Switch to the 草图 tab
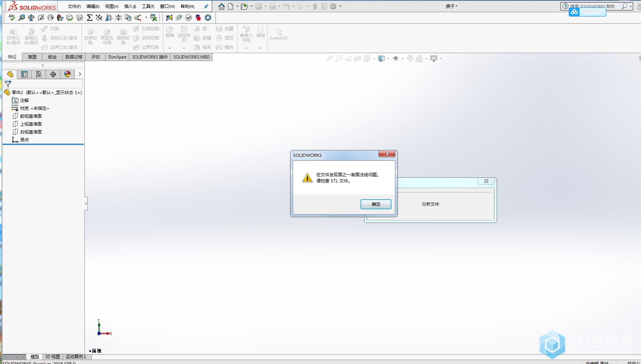 click(32, 57)
